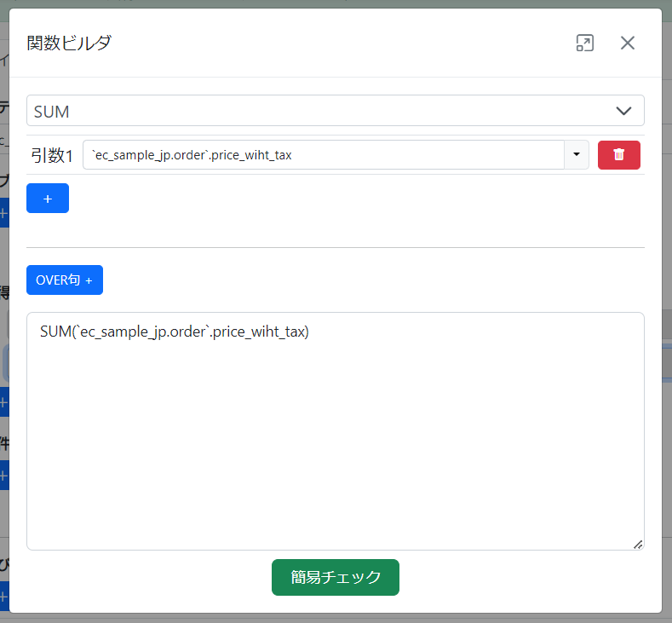Click the horizontal divider above OVER句
The width and height of the screenshot is (672, 623).
tap(336, 247)
